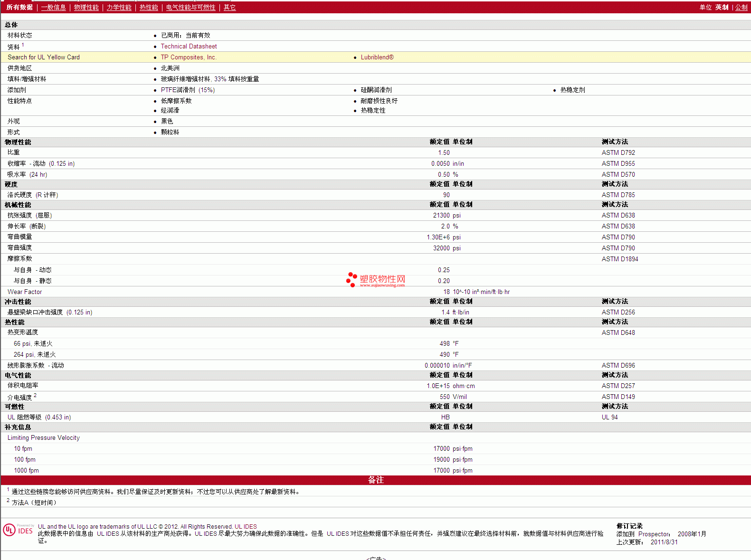Select the 力学性能 tab
Image resolution: width=751 pixels, height=560 pixels.
[x=119, y=8]
